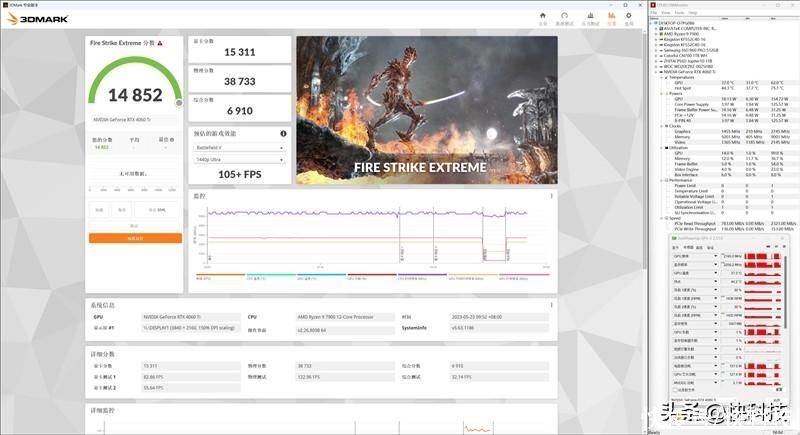Open the three-dot menu of system info panel
The height and width of the screenshot is (435, 800).
pos(551,305)
